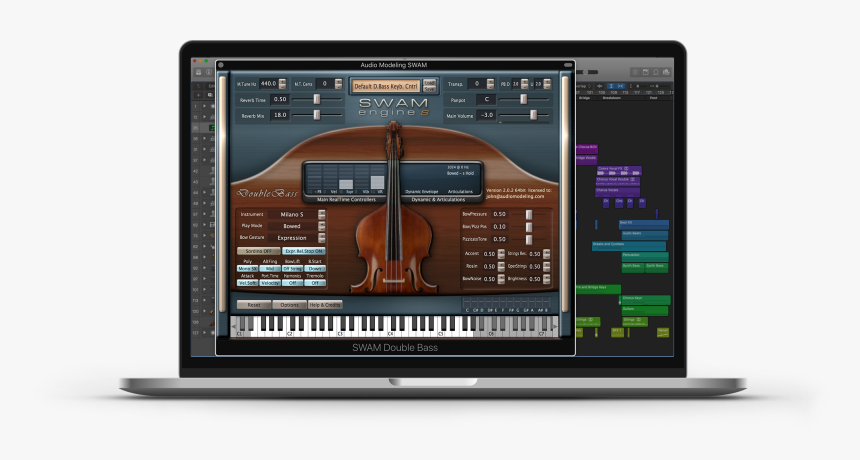
Task: Click the Play Mode value Bowed
Action: pos(292,226)
